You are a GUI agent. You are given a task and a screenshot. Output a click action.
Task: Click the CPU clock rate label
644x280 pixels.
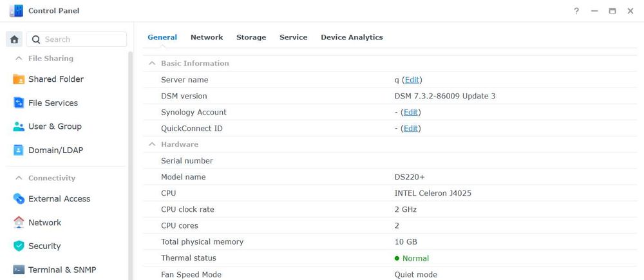coord(187,209)
